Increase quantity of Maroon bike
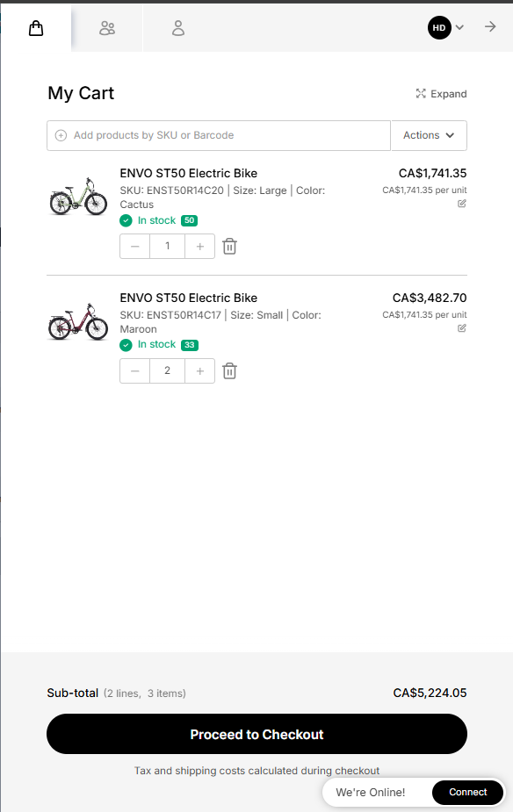This screenshot has height=812, width=513. click(x=200, y=370)
